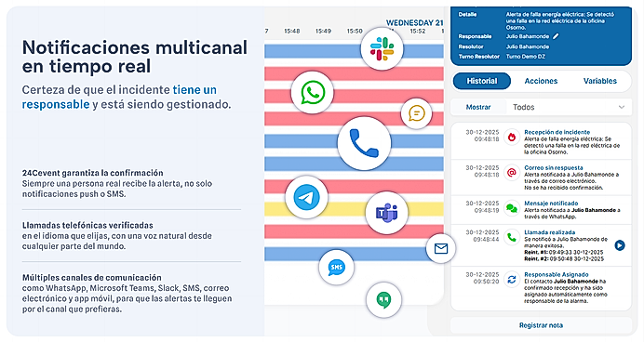Screen dimensions: 644x342
Task: Click the Registrar nota button
Action: click(541, 325)
